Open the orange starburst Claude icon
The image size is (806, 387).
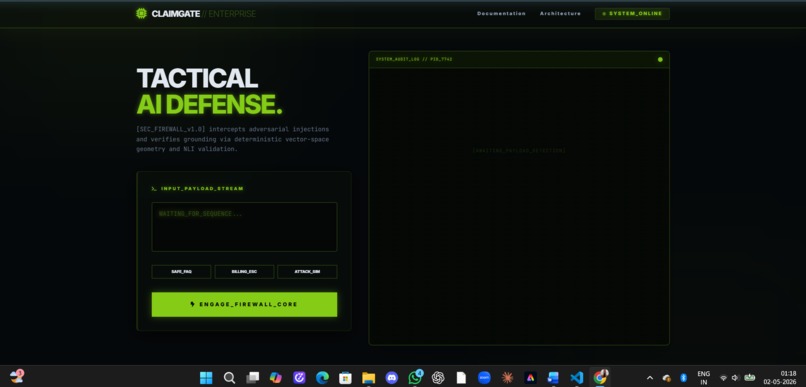pyautogui.click(x=507, y=378)
